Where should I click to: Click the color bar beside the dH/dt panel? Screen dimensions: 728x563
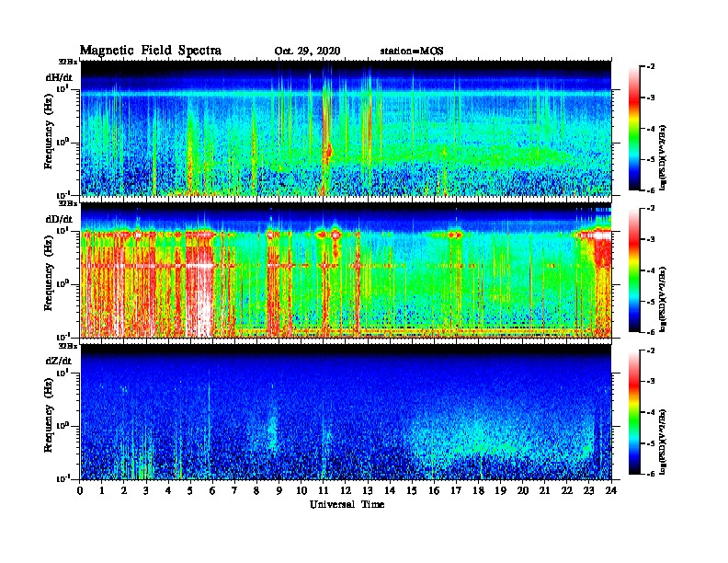tap(634, 128)
